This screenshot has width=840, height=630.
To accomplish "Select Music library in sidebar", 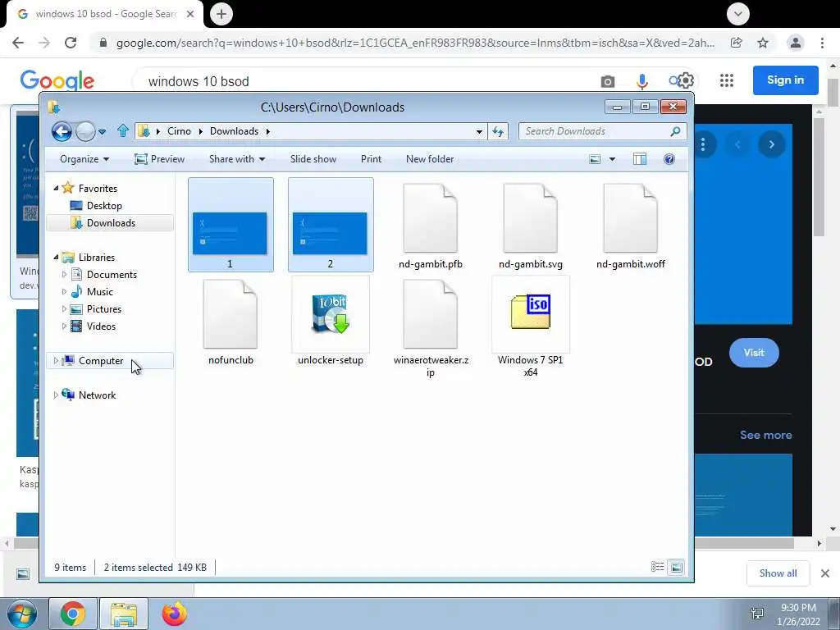I will point(99,292).
